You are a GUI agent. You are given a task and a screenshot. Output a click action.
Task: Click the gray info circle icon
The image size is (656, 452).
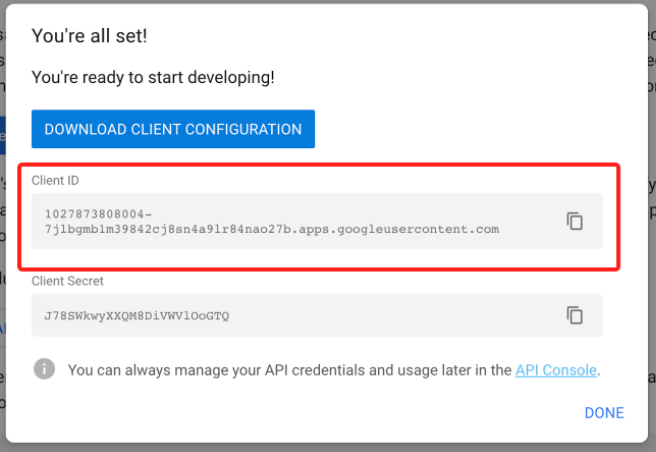pos(44,369)
